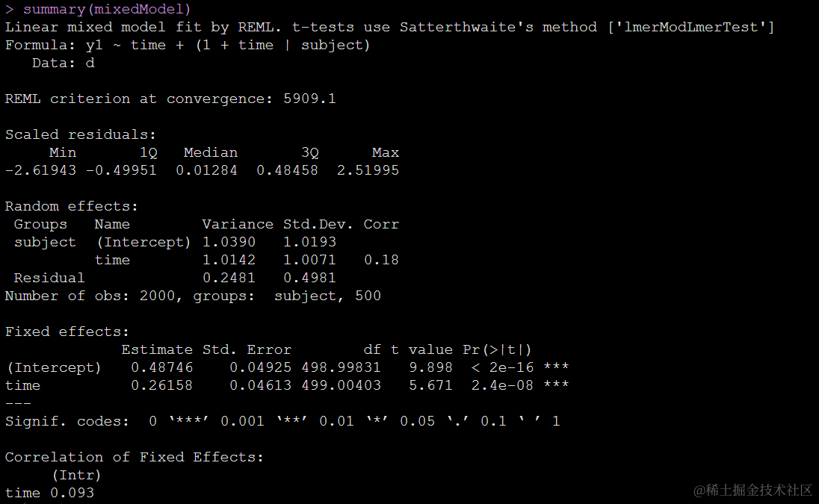Click the subject group count 500

(368, 296)
